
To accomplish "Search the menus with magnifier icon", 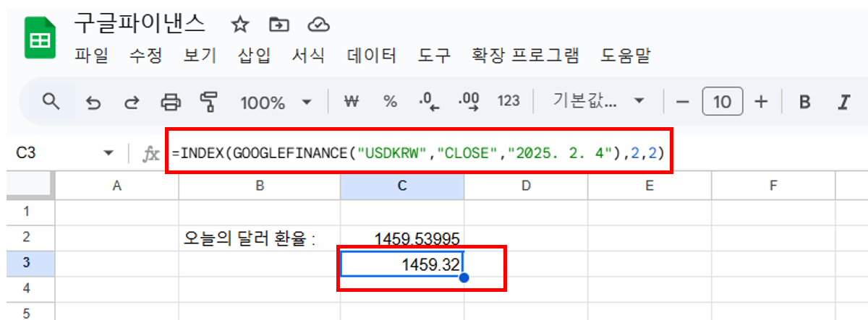I will click(51, 102).
